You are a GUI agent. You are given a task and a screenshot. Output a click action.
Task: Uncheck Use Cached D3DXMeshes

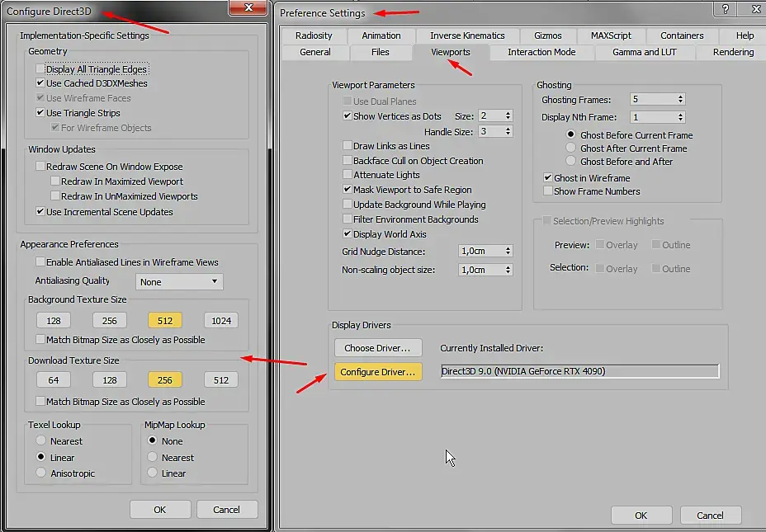pyautogui.click(x=40, y=83)
